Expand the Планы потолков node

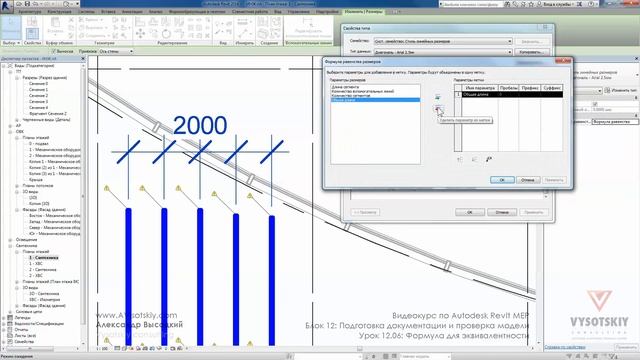[x=17, y=186]
